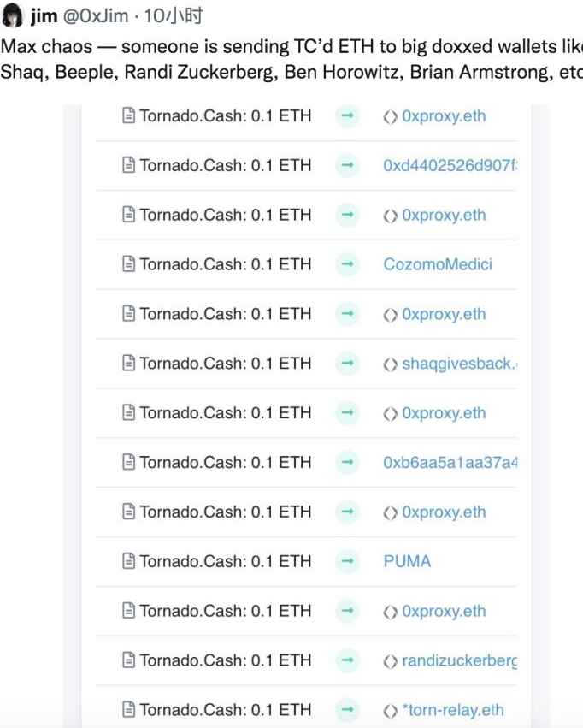Click Tornado.Cash label in the torn-relay row

(x=193, y=710)
